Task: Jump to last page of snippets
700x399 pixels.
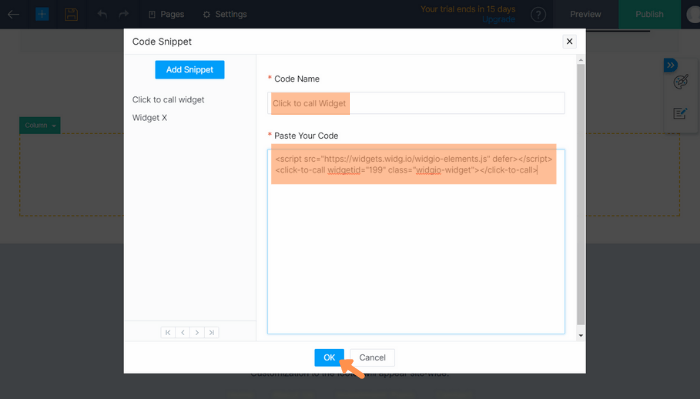Action: [x=212, y=332]
